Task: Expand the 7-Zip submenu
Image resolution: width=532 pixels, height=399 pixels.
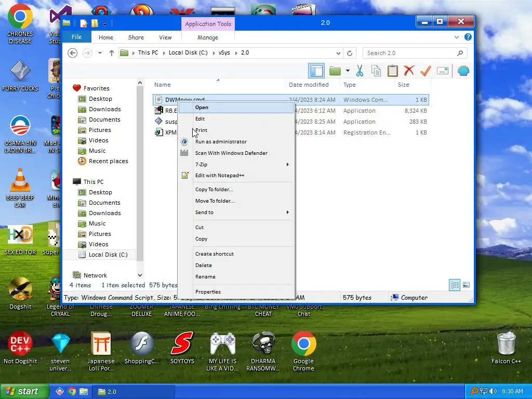Action: (x=236, y=165)
